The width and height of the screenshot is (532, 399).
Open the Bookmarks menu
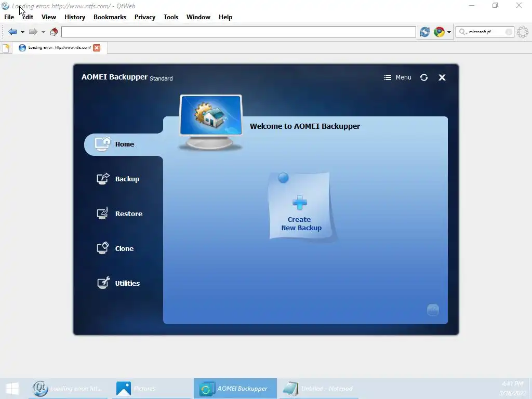click(110, 17)
